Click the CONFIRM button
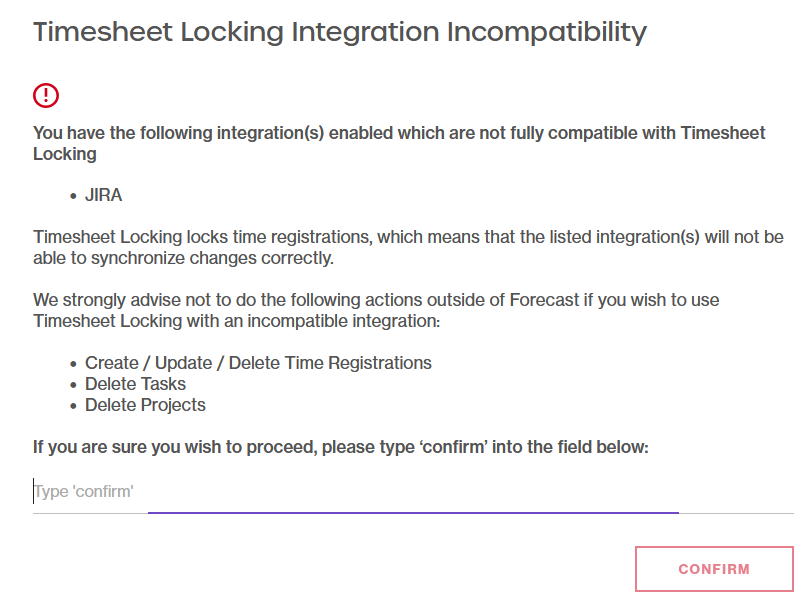805x600 pixels. 714,569
